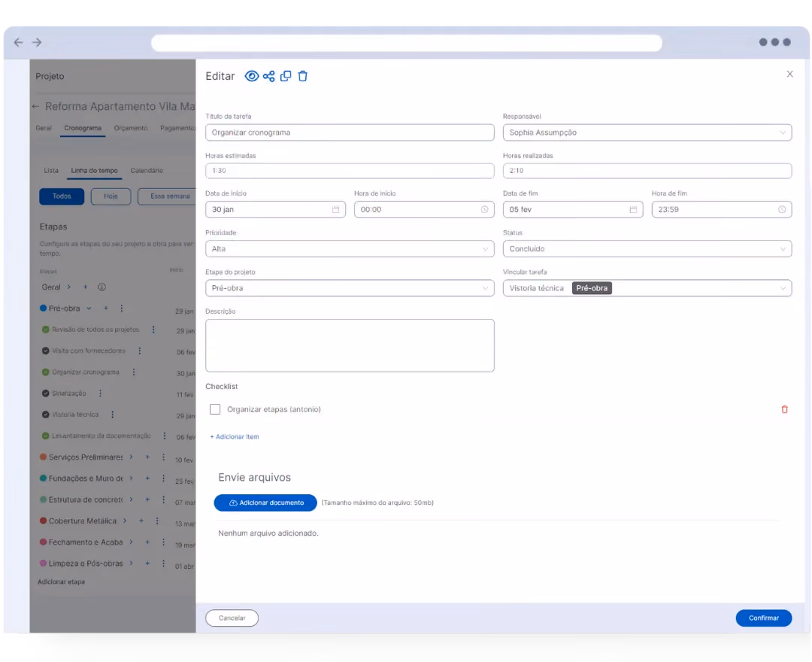Switch to the Calendário view tab
Screen dimensions: 812x662
[x=147, y=171]
